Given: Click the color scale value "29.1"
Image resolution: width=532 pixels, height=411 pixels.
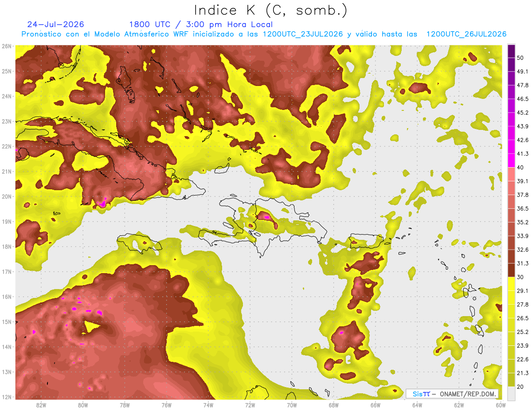Looking at the screenshot, I should tap(523, 291).
